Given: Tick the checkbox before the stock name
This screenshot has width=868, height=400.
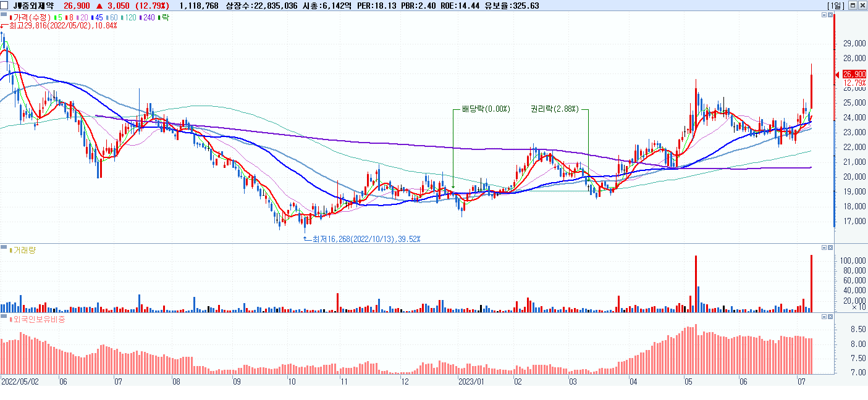Looking at the screenshot, I should (x=4, y=6).
